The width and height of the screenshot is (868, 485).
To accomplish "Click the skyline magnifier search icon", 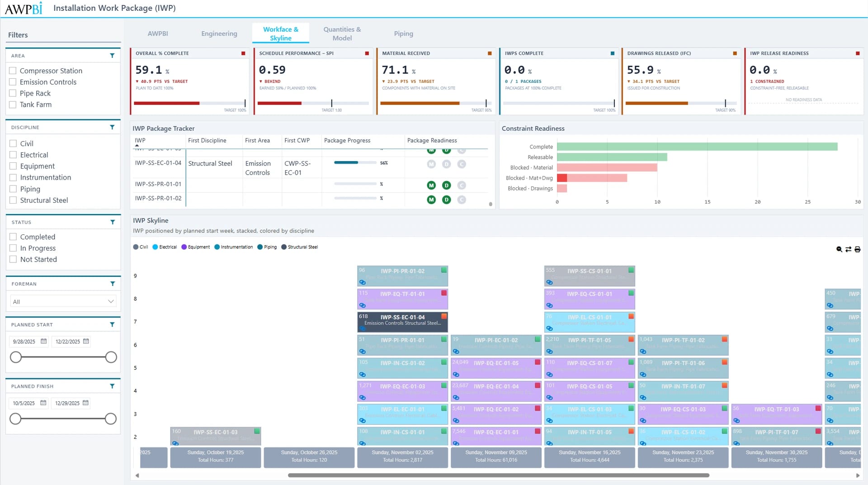I will [839, 249].
